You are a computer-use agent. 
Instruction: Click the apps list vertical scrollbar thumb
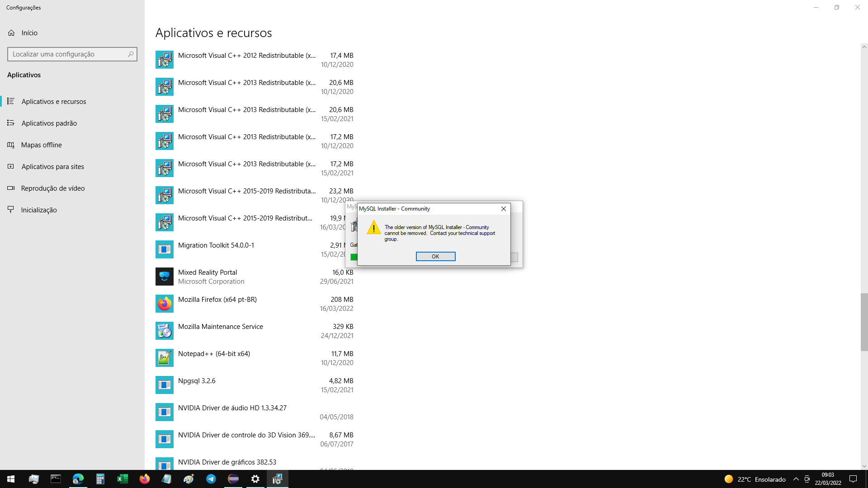coord(864,322)
